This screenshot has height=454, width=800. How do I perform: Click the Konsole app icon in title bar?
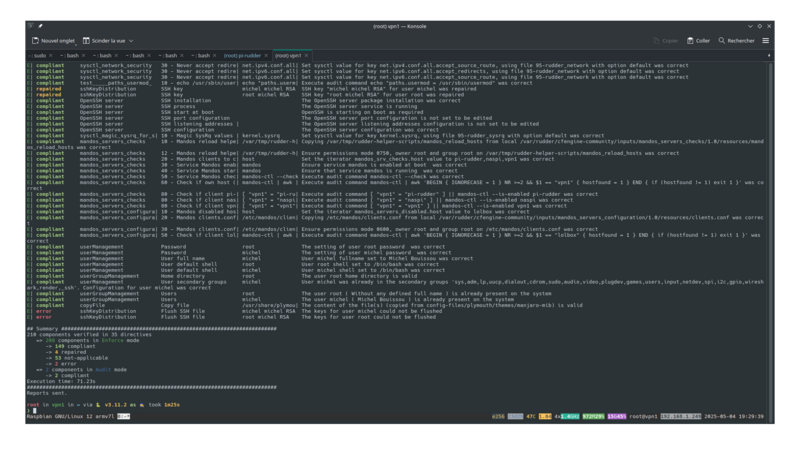point(31,26)
